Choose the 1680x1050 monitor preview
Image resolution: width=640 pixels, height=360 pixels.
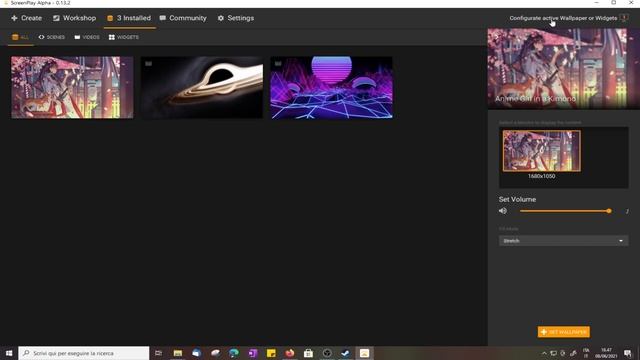coord(542,151)
